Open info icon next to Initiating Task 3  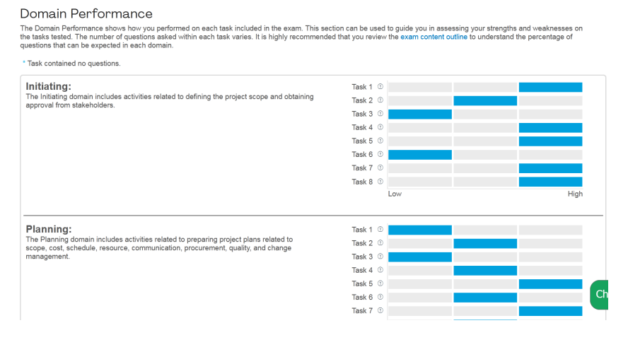[x=380, y=114]
